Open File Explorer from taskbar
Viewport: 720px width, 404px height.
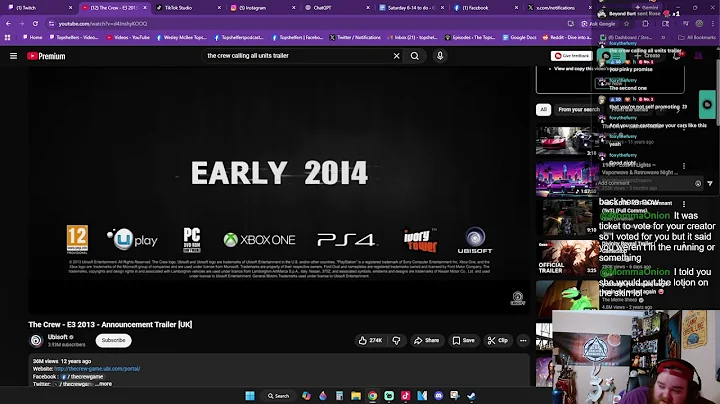click(356, 396)
